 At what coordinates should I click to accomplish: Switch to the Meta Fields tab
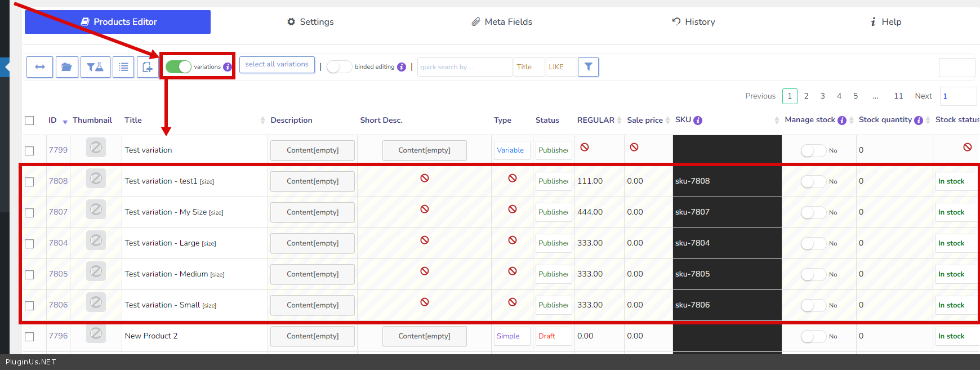click(502, 22)
